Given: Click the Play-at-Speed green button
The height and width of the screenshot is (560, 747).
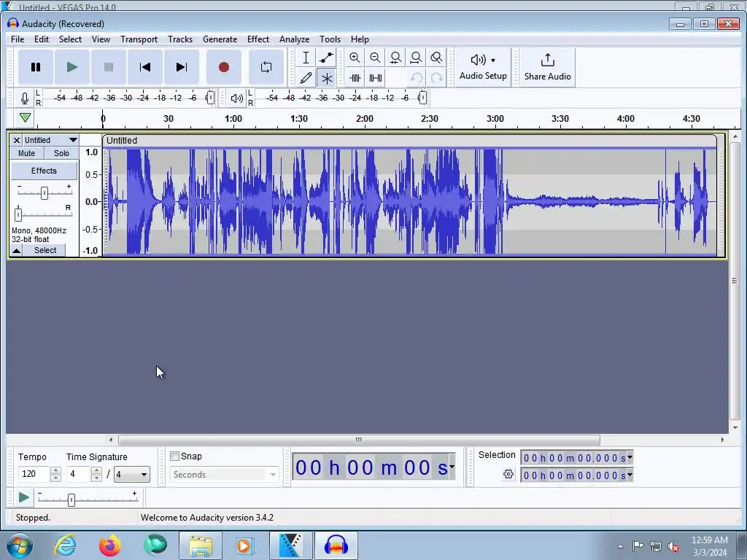Looking at the screenshot, I should pyautogui.click(x=23, y=498).
